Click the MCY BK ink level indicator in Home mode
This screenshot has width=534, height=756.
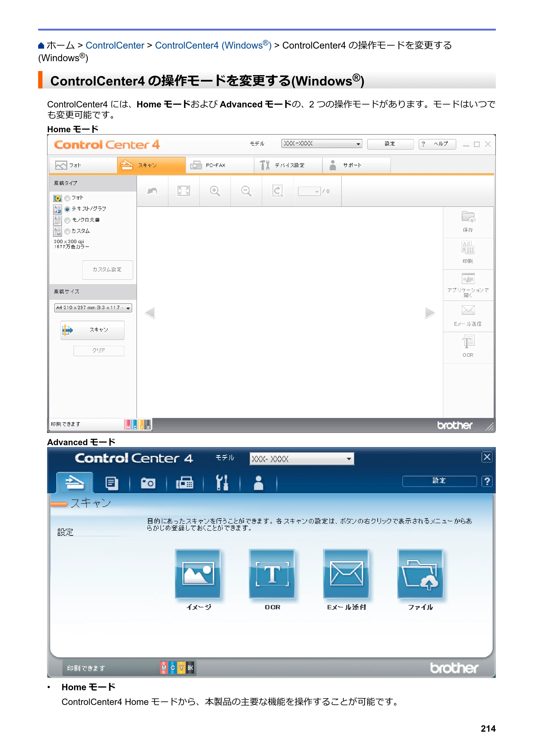point(138,425)
